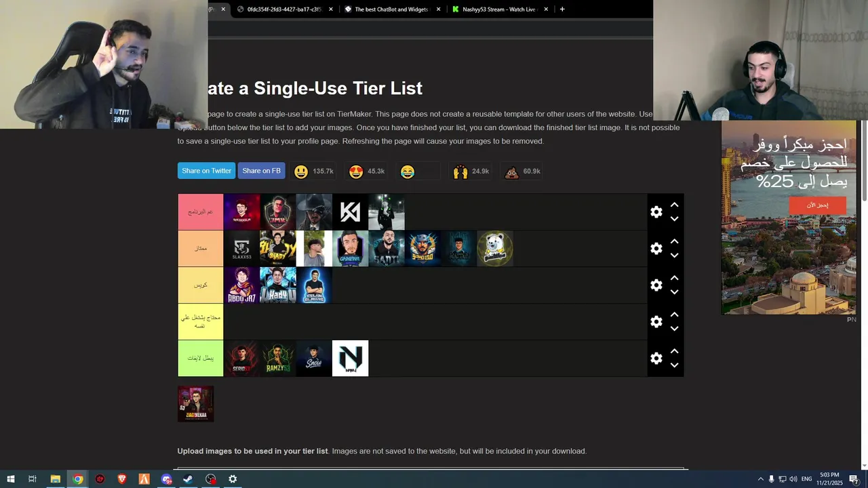Click the laughing-tears reaction emoji

pos(408,171)
